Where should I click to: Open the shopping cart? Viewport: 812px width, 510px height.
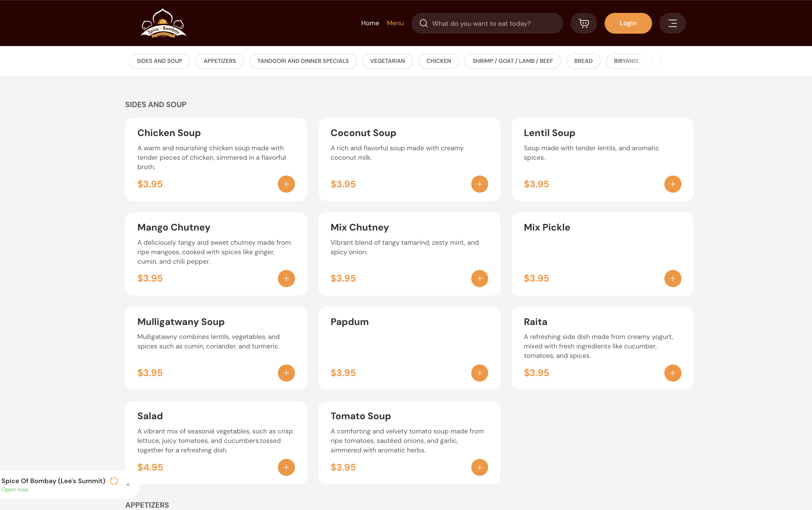583,23
